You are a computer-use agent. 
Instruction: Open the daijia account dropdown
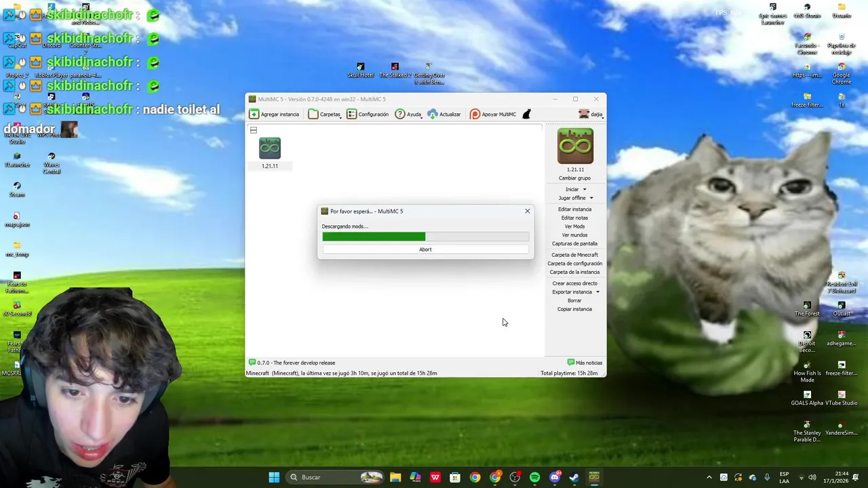591,115
